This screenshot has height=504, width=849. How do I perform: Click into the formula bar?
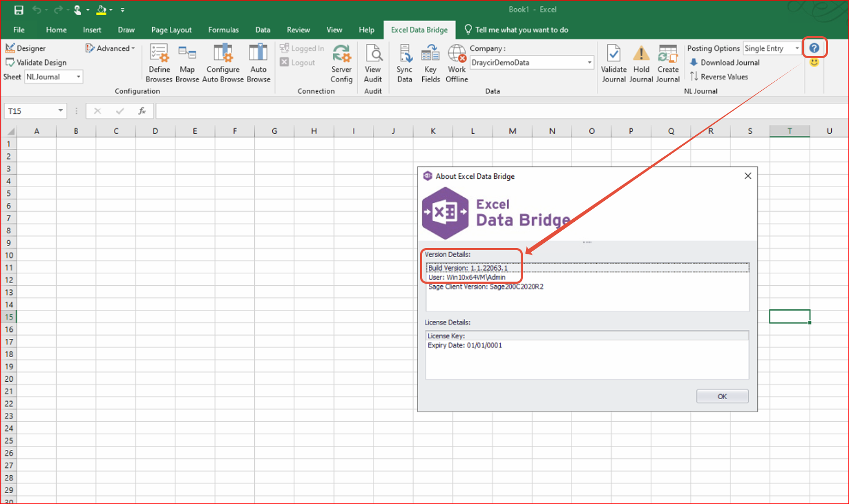(501, 111)
